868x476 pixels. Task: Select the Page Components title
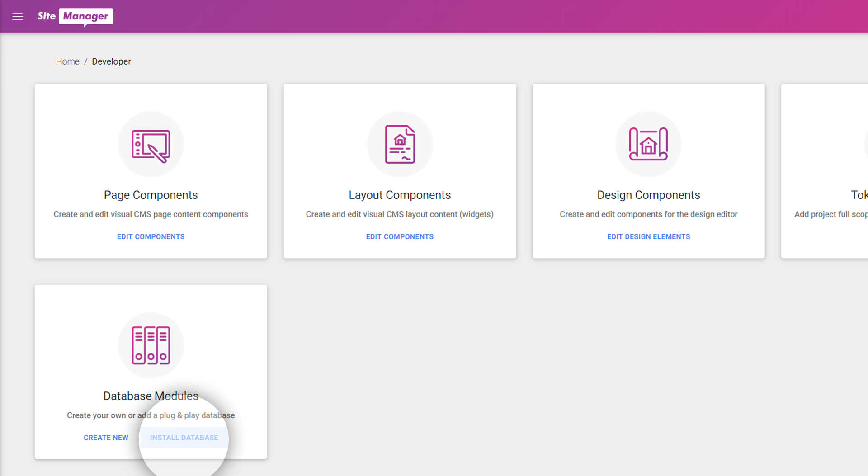tap(151, 195)
